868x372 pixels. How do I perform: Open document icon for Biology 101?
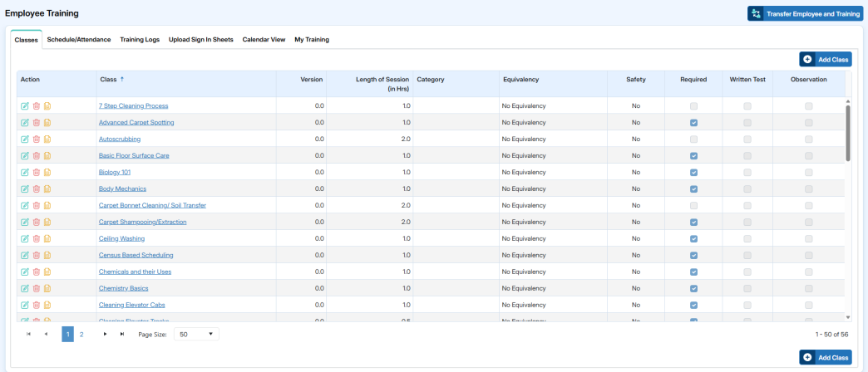point(47,172)
